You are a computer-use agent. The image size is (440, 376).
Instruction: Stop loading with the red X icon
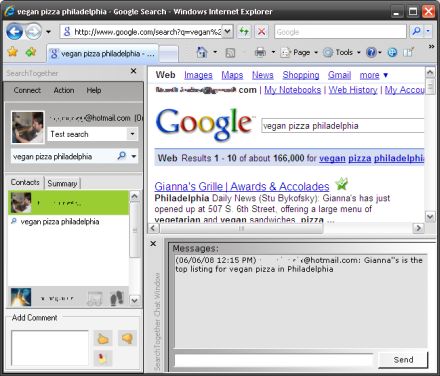coord(262,32)
